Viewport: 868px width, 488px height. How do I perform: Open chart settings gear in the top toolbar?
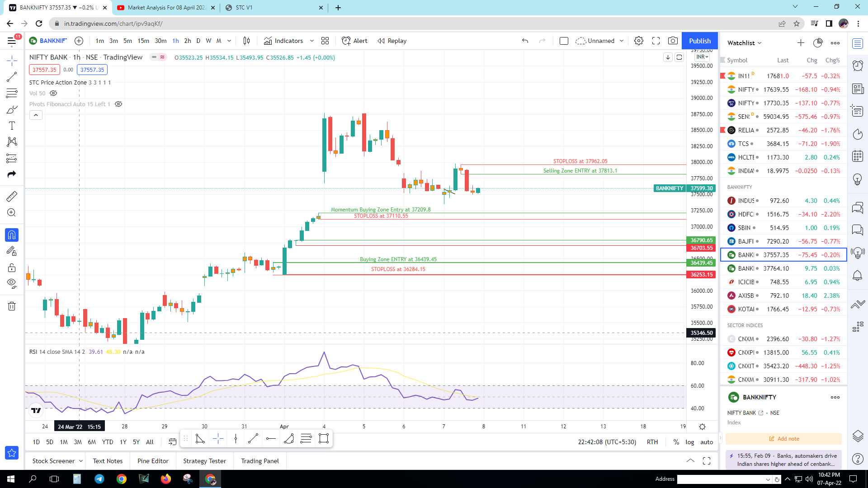click(638, 41)
